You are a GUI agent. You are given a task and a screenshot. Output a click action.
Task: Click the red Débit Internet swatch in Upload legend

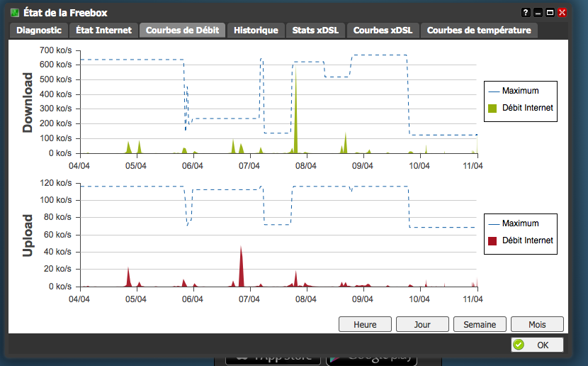point(492,241)
